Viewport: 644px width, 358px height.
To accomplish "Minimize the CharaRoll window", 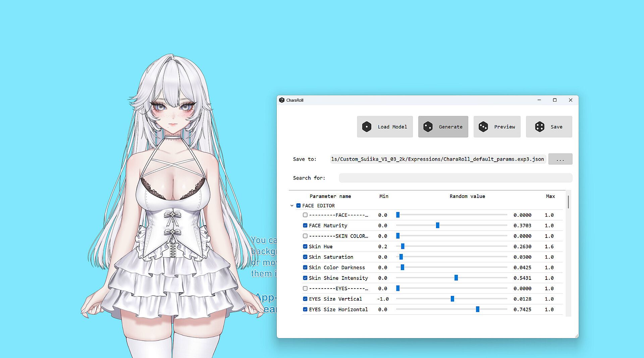I will tap(539, 100).
